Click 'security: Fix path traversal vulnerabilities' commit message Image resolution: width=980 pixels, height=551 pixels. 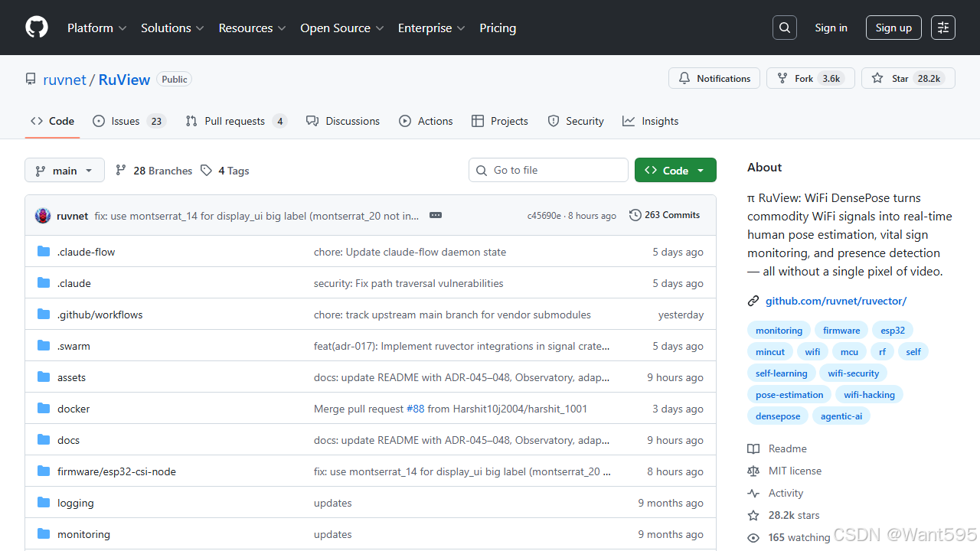point(409,283)
